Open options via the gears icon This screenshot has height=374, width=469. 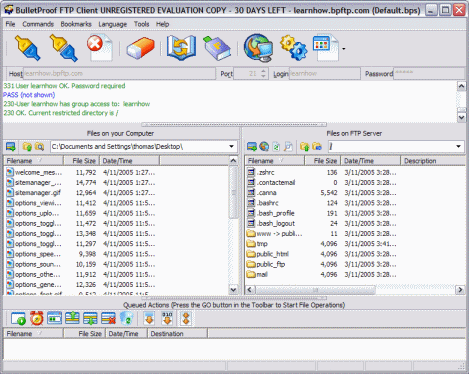click(x=293, y=48)
